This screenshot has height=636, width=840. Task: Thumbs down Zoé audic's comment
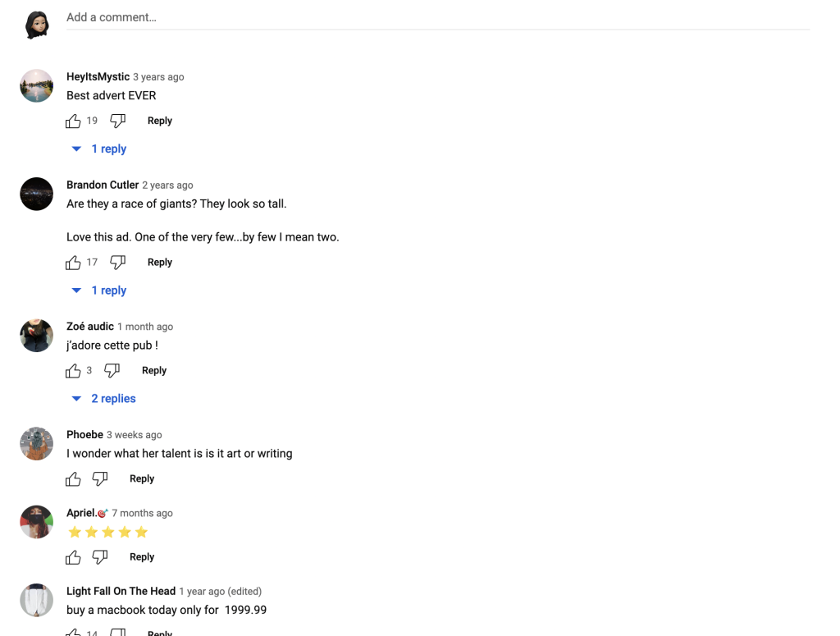[x=112, y=371]
